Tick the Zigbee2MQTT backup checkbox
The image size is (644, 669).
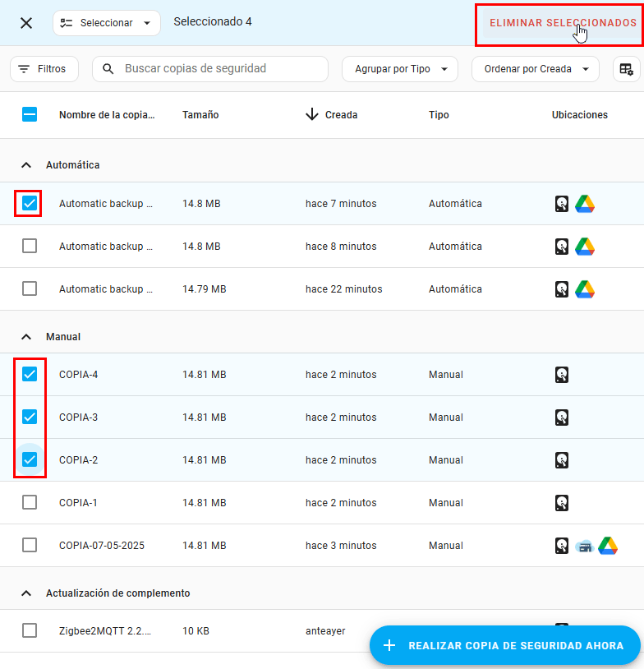coord(30,630)
